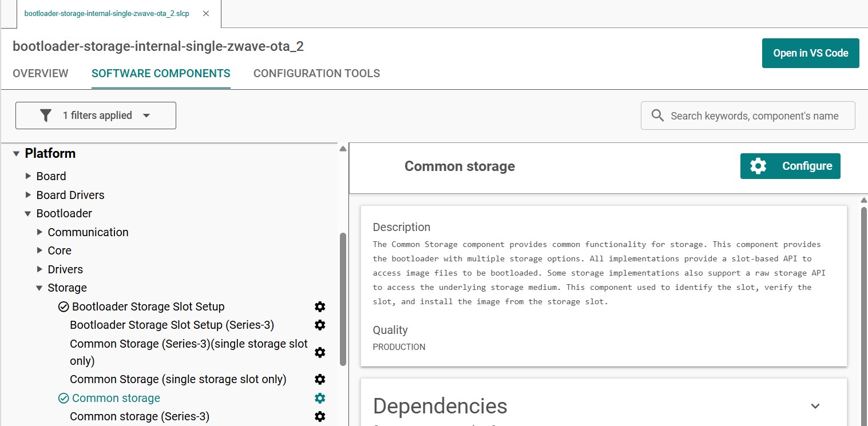Screen dimensions: 868x426
Task: Click the Open in VS Code button
Action: click(x=810, y=53)
